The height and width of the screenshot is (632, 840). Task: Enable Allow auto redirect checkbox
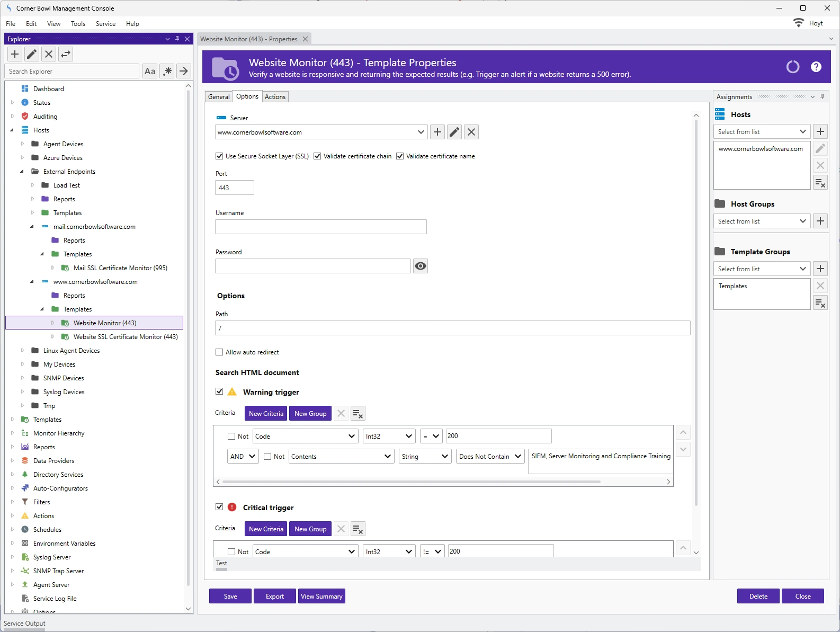coord(219,352)
